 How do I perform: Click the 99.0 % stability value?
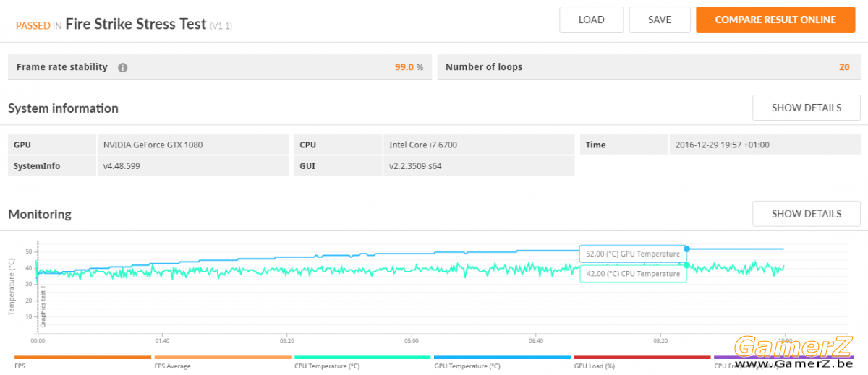tap(409, 66)
